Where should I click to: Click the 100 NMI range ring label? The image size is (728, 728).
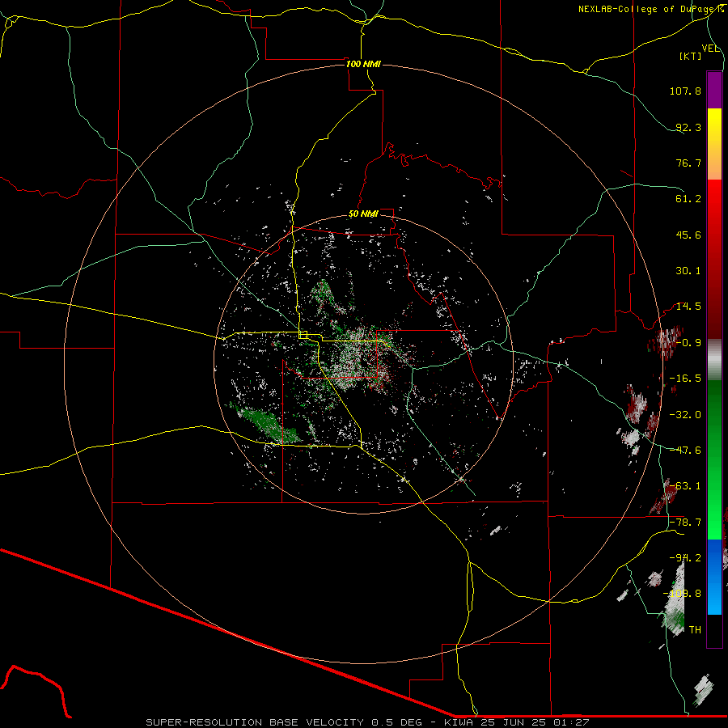tap(363, 64)
